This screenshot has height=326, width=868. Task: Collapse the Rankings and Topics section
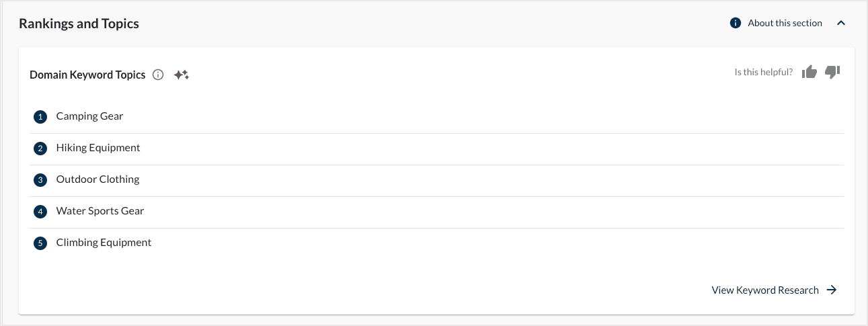tap(840, 24)
